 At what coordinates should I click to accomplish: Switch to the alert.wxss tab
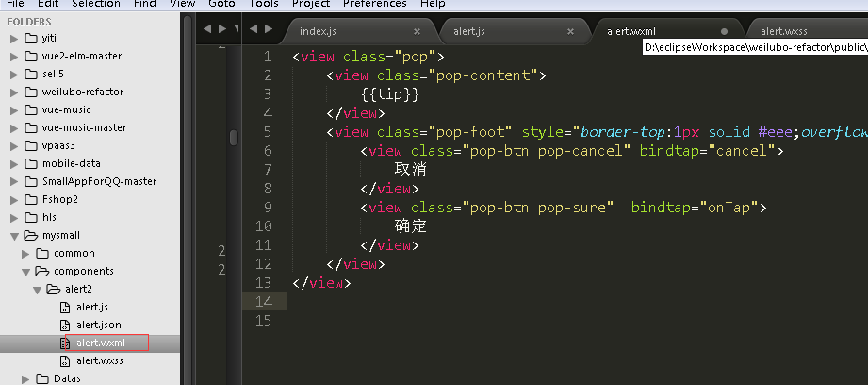[x=784, y=31]
